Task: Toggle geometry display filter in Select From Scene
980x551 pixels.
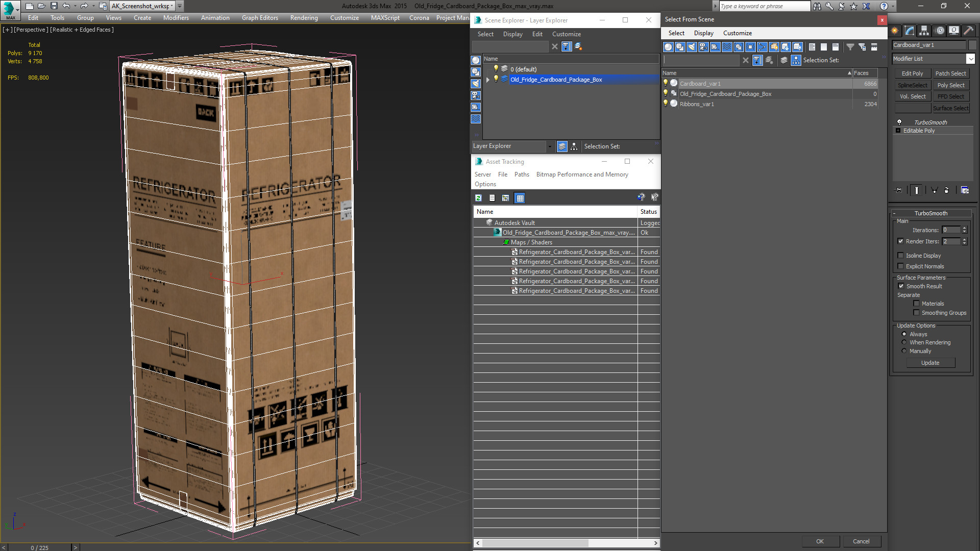Action: [668, 47]
